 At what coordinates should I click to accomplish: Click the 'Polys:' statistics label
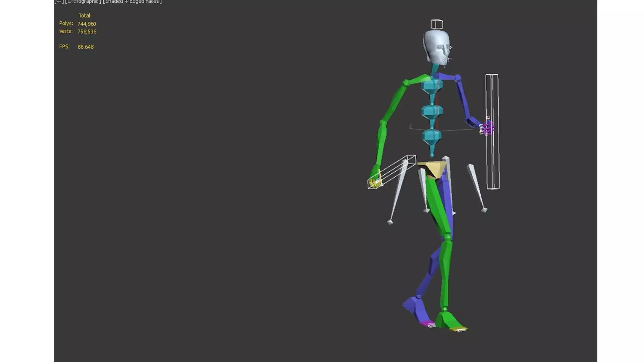click(x=66, y=23)
